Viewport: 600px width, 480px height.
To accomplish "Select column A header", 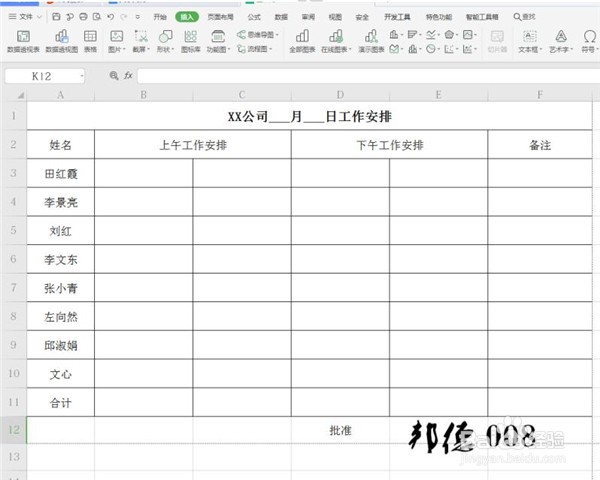I will (x=60, y=95).
